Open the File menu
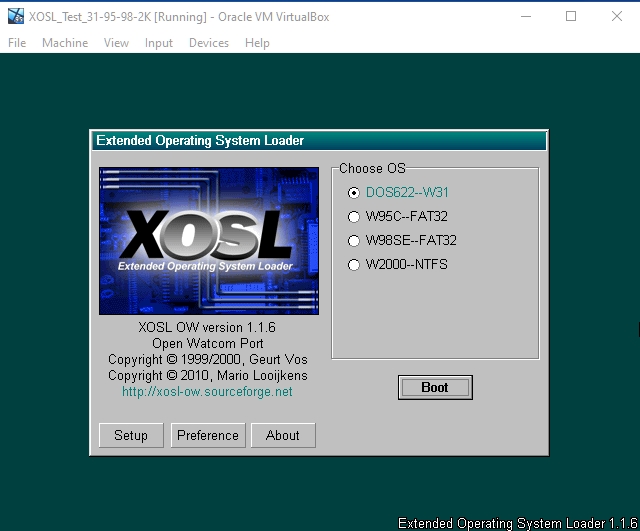The height and width of the screenshot is (531, 640). [17, 43]
